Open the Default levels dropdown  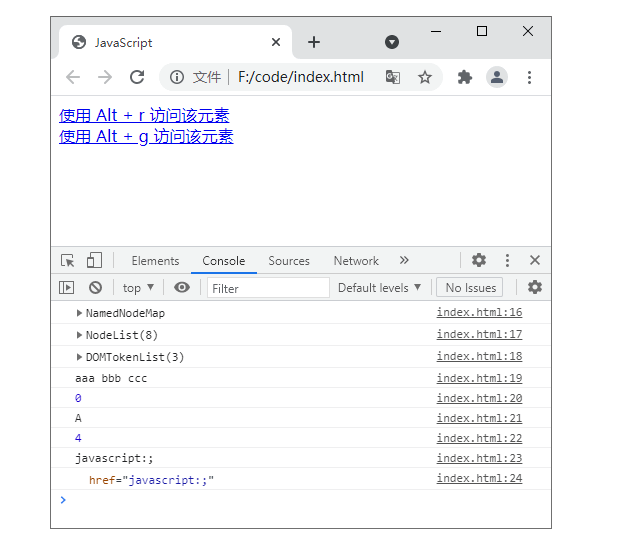pyautogui.click(x=379, y=288)
